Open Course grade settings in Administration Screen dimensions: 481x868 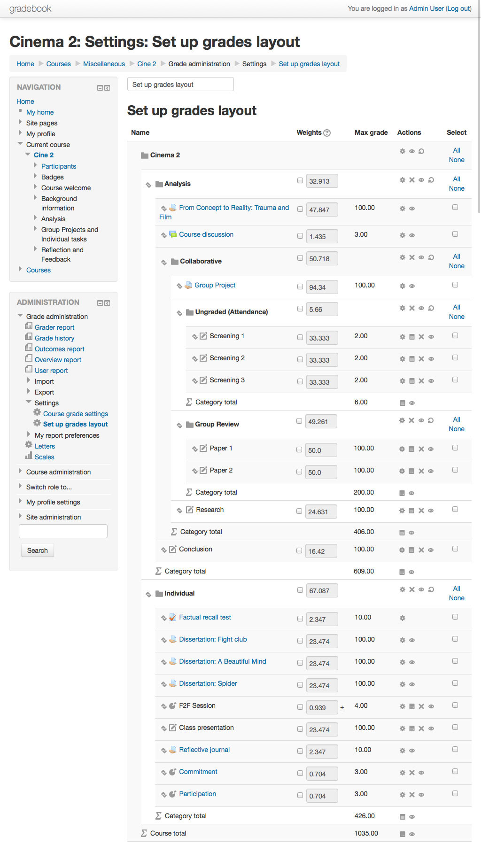point(75,414)
